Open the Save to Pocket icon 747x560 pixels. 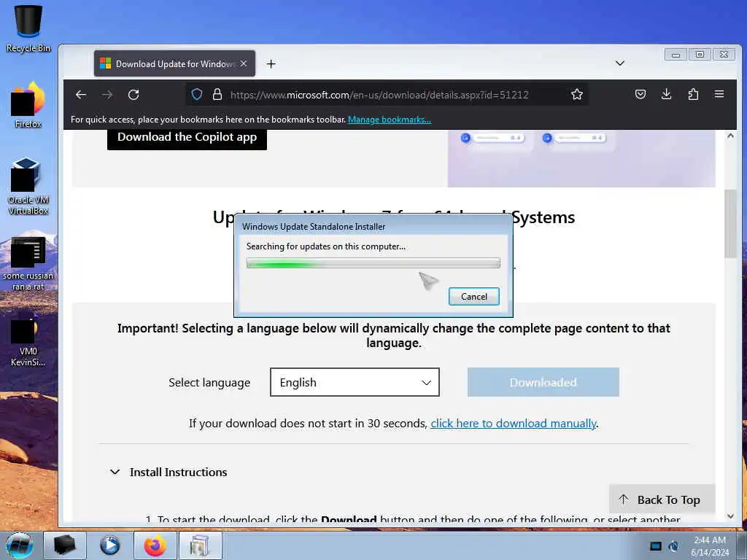[x=640, y=94]
